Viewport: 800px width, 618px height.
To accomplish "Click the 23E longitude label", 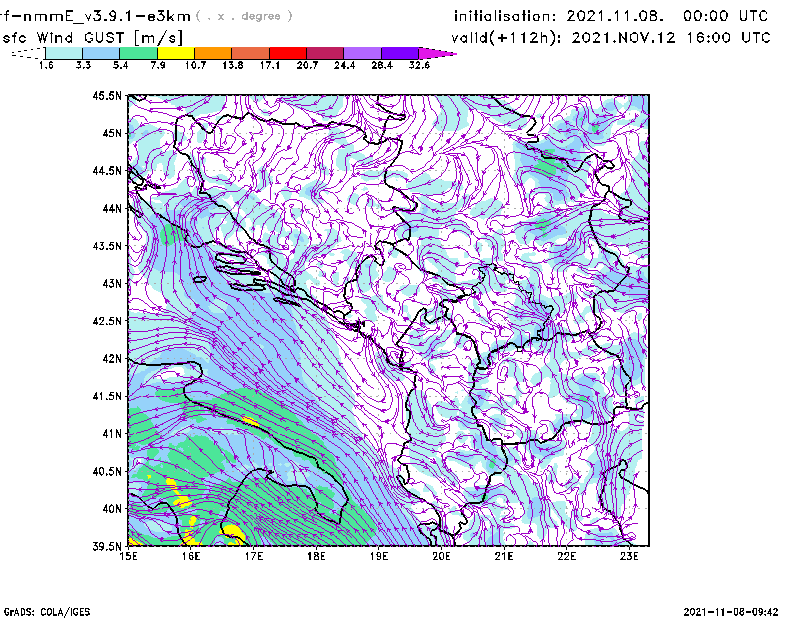I will (629, 556).
